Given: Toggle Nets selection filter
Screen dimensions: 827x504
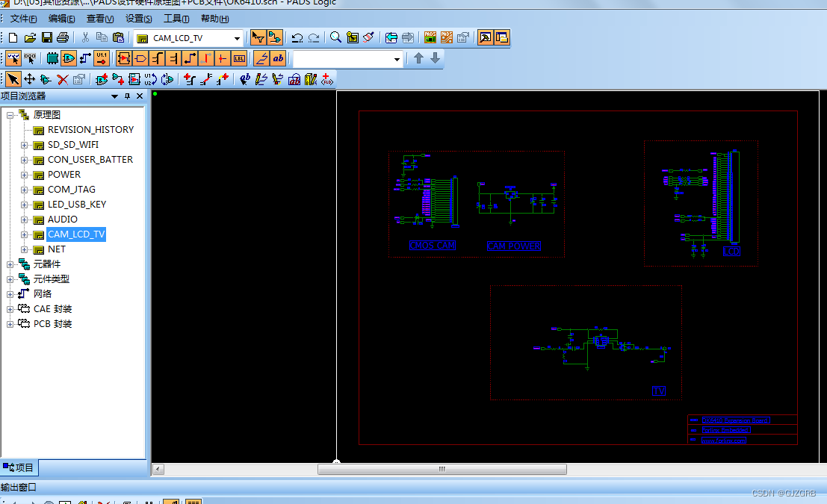Looking at the screenshot, I should 85,58.
